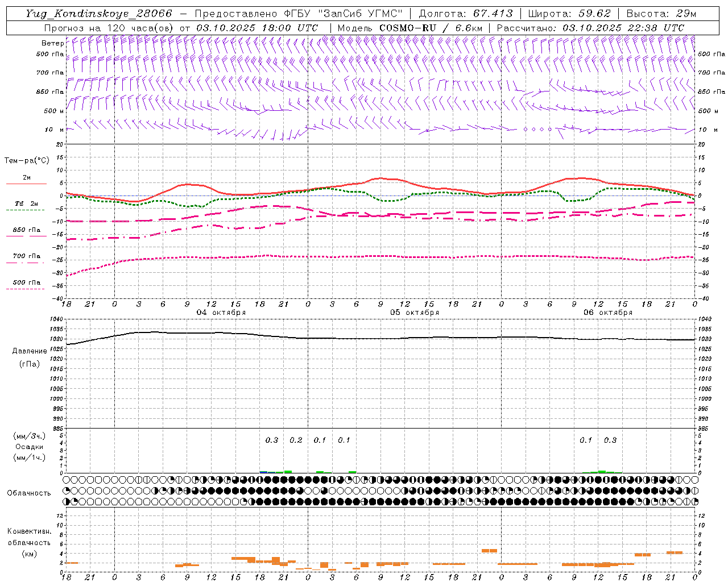The width and height of the screenshot is (728, 582).
Task: Click the 0.2 precipitation amount value
Action: (296, 440)
